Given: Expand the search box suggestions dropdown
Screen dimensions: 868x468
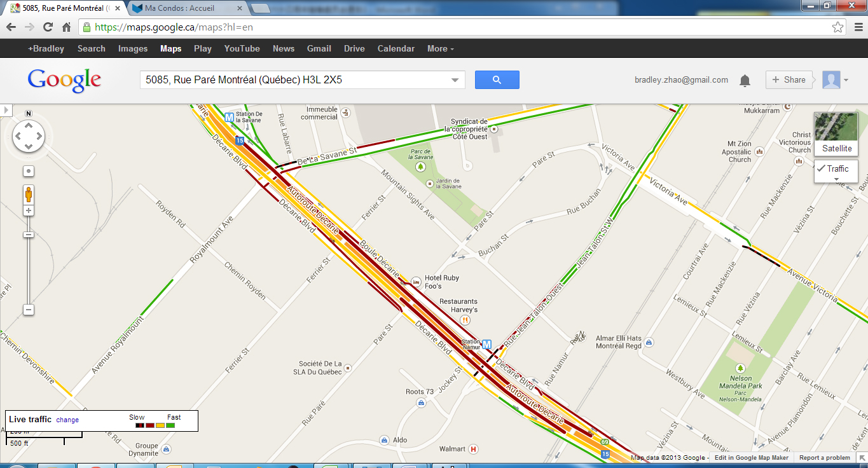Looking at the screenshot, I should 455,80.
